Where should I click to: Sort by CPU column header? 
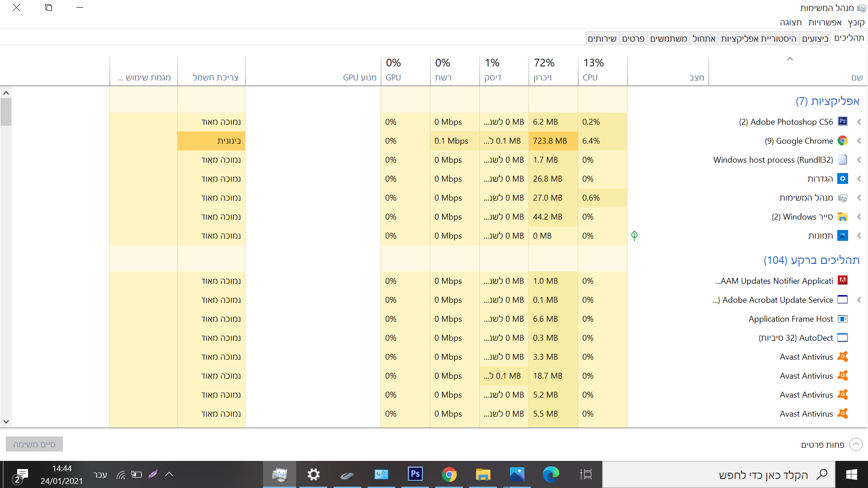pyautogui.click(x=603, y=70)
